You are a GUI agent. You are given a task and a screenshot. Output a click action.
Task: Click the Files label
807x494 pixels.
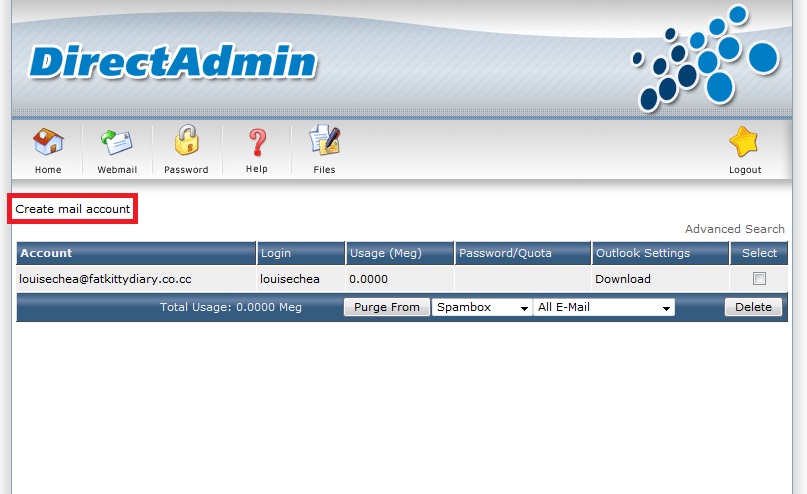324,170
